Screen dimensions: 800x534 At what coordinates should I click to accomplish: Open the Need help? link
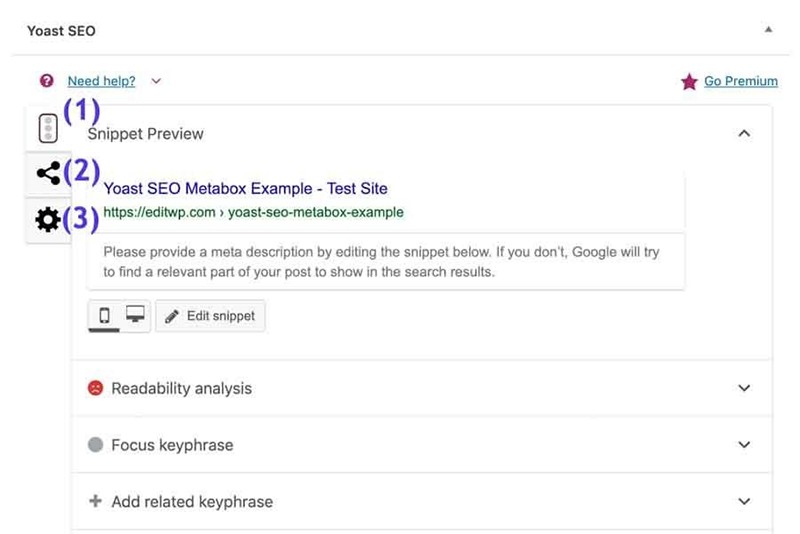pos(101,81)
